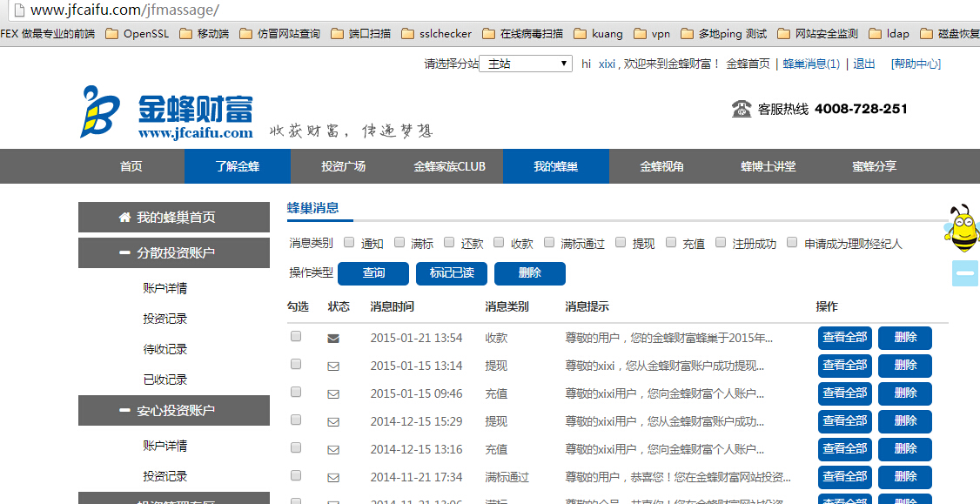Click the home icon in 我的蜂巢首页
Screen dimensions: 980x504
pyautogui.click(x=124, y=217)
